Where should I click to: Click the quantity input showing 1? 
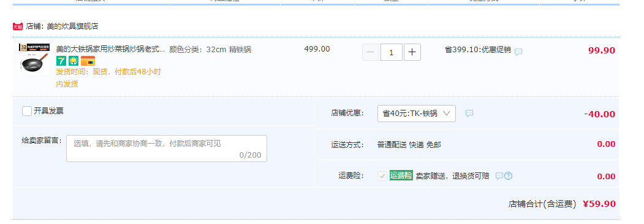[x=392, y=53]
